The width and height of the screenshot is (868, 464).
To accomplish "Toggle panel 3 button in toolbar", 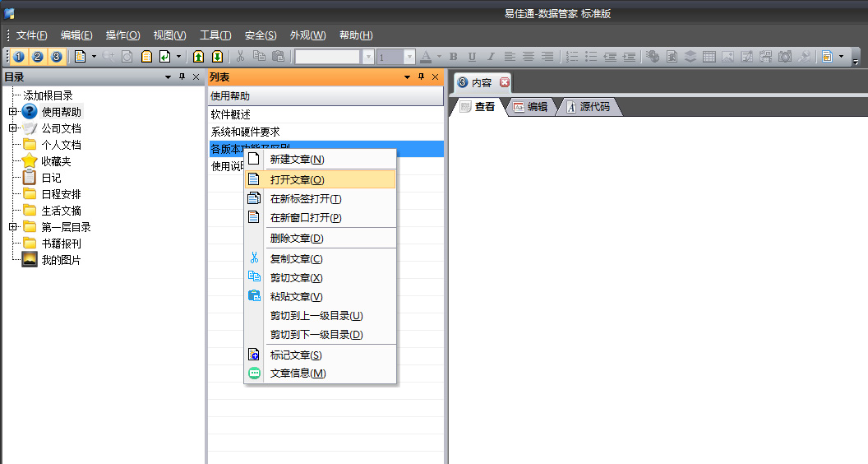I will [x=55, y=57].
